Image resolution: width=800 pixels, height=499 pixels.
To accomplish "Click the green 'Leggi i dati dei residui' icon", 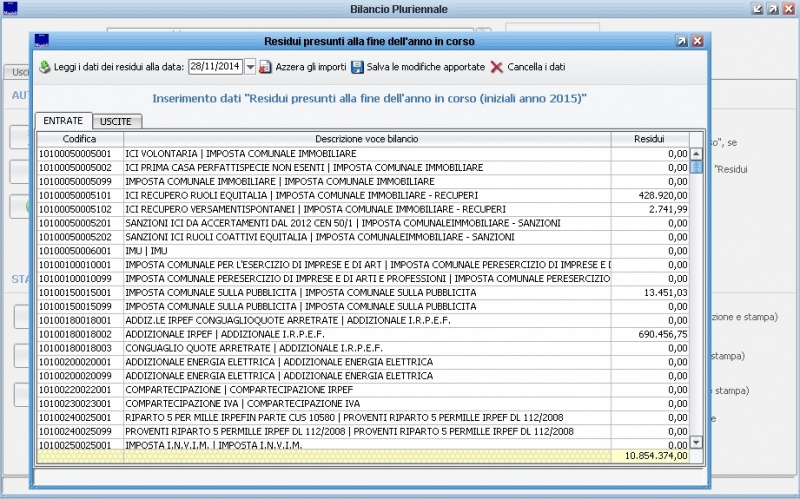I will click(x=45, y=67).
